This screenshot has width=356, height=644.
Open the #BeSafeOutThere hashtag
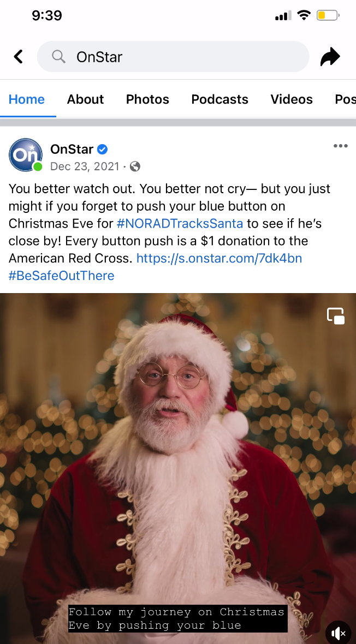coord(61,276)
